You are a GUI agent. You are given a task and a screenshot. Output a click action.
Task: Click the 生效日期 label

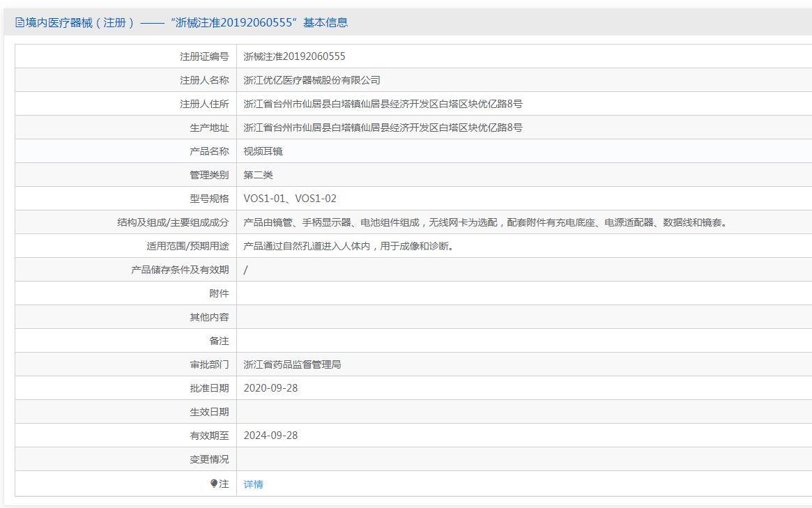pos(209,412)
